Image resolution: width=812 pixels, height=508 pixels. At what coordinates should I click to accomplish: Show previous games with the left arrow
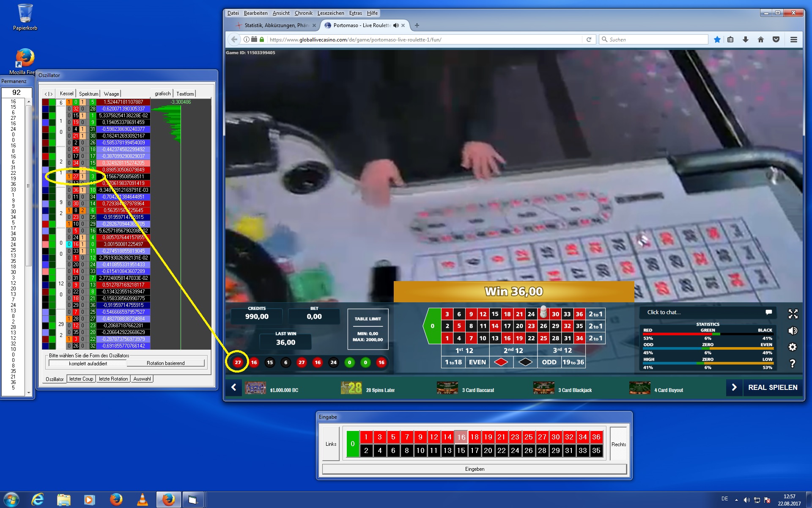[233, 387]
